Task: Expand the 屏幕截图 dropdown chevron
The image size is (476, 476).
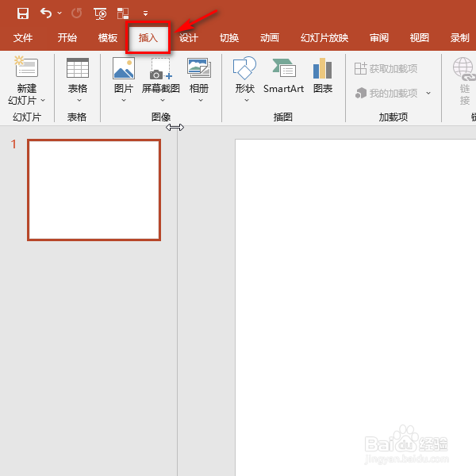Action: click(163, 100)
